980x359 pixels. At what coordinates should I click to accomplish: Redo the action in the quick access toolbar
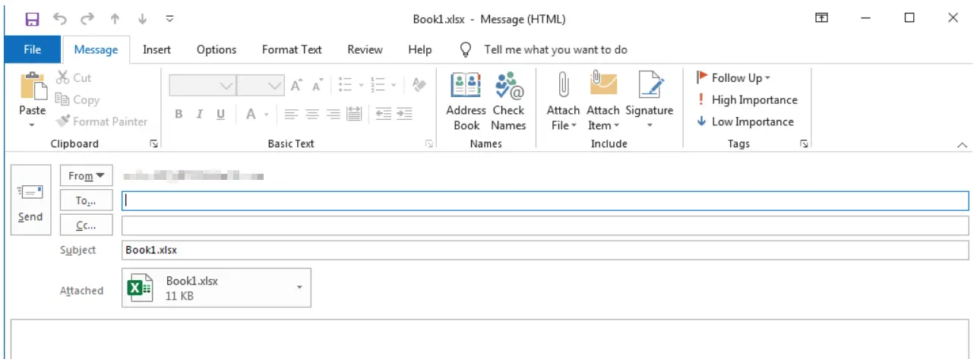(87, 18)
